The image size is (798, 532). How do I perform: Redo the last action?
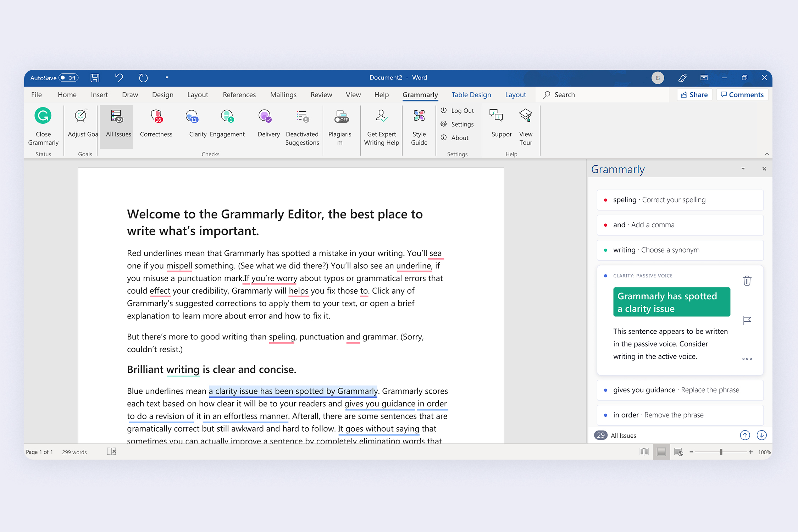(x=143, y=78)
